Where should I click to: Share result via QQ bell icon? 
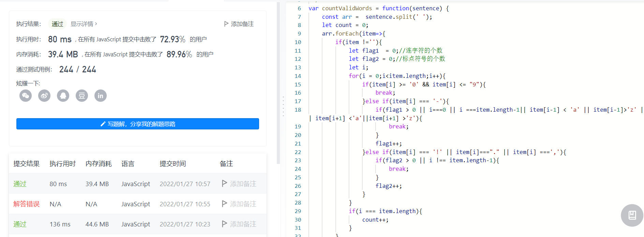pos(63,96)
